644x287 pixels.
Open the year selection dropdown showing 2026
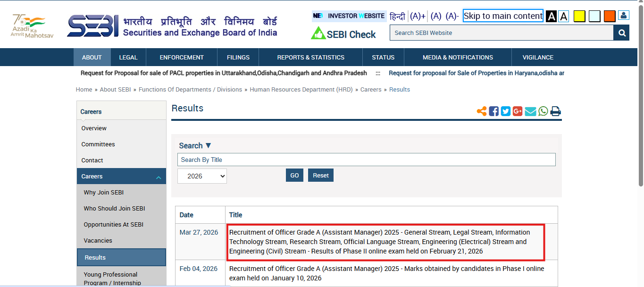202,176
